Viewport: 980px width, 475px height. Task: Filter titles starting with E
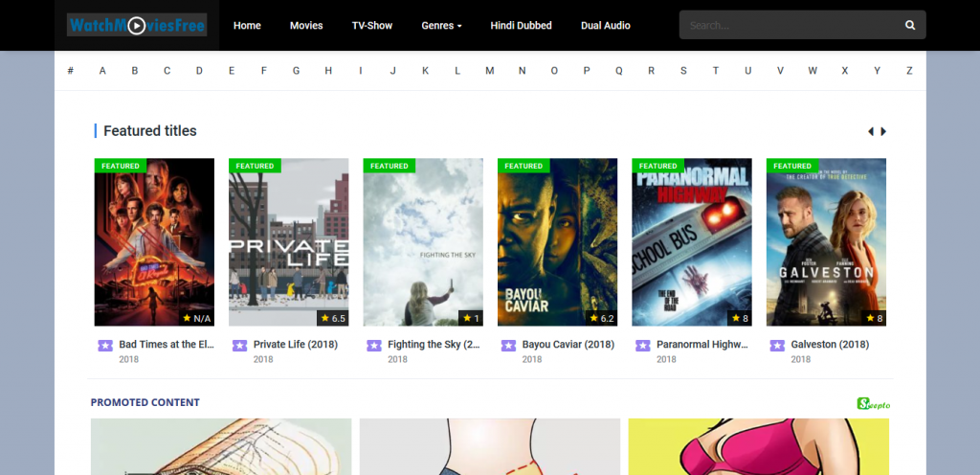(x=232, y=71)
